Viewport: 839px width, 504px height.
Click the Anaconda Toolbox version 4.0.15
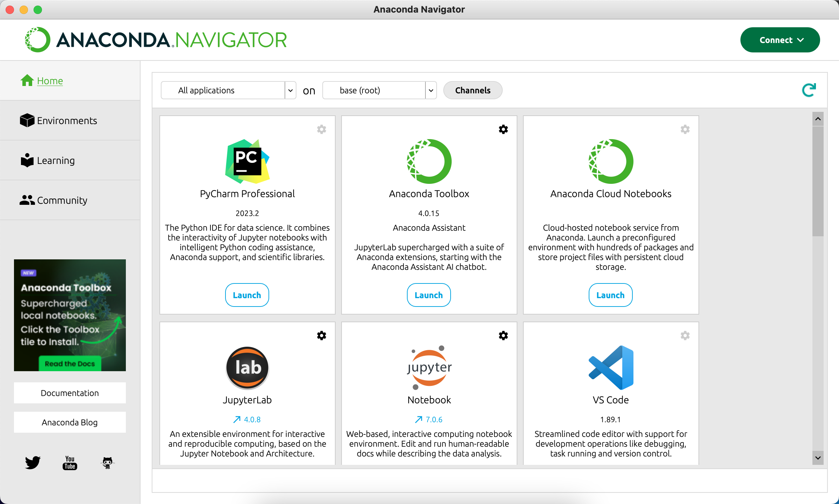tap(429, 213)
